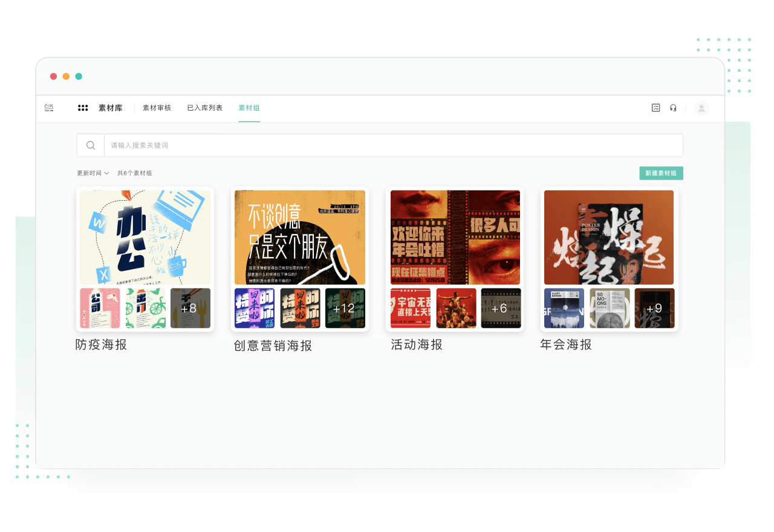Click the 新建素材组 button
Viewport: 774px width, 532px height.
click(662, 173)
